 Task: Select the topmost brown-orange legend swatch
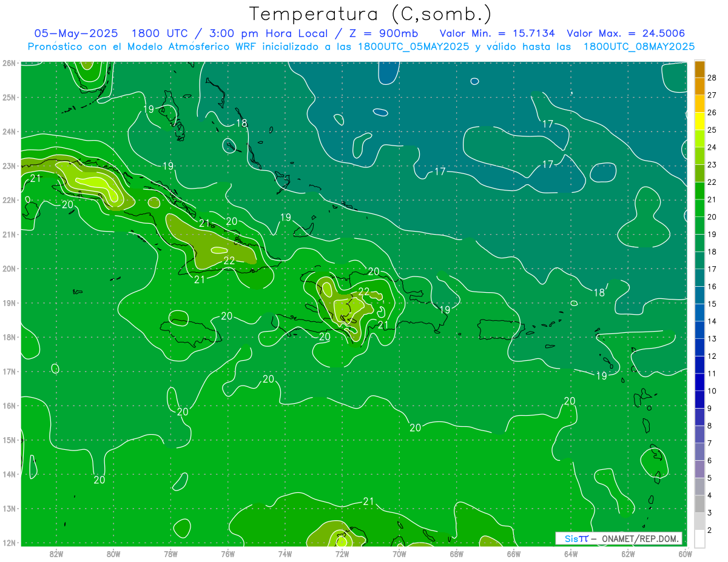[699, 69]
